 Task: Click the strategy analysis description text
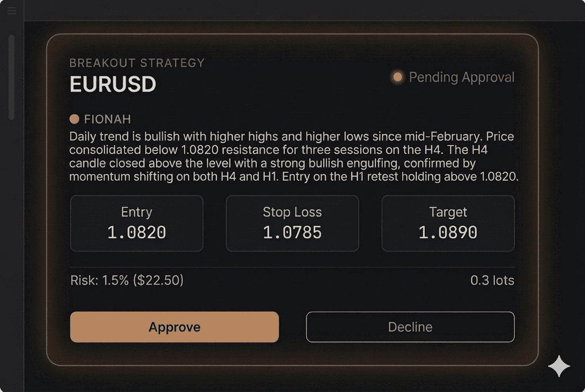292,156
